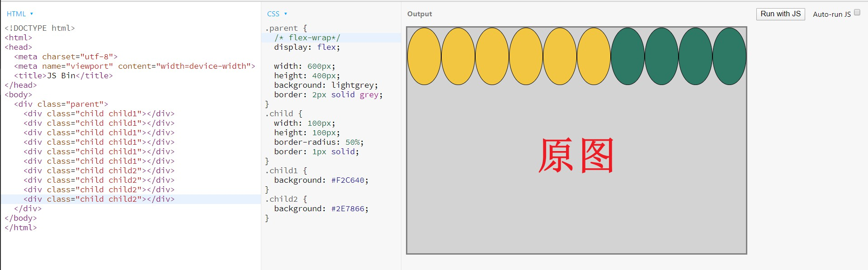Click the Run with JS button
This screenshot has height=270, width=868.
pos(780,14)
